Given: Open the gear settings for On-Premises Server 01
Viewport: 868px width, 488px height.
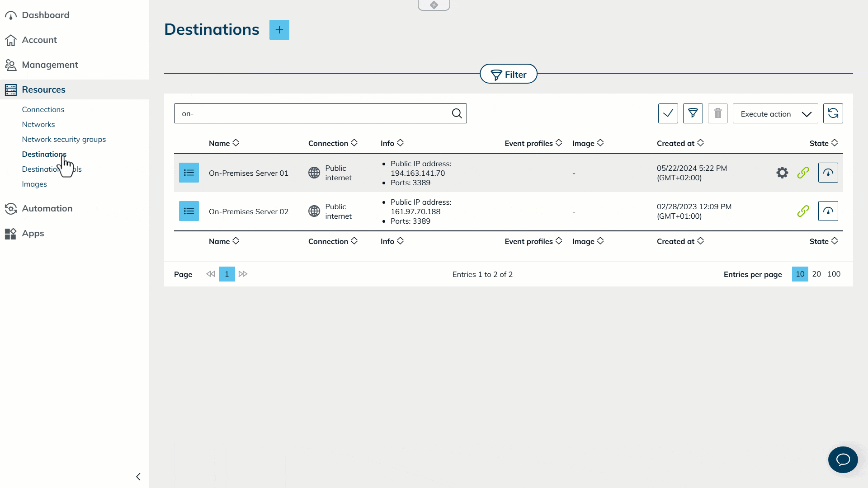Looking at the screenshot, I should 782,173.
